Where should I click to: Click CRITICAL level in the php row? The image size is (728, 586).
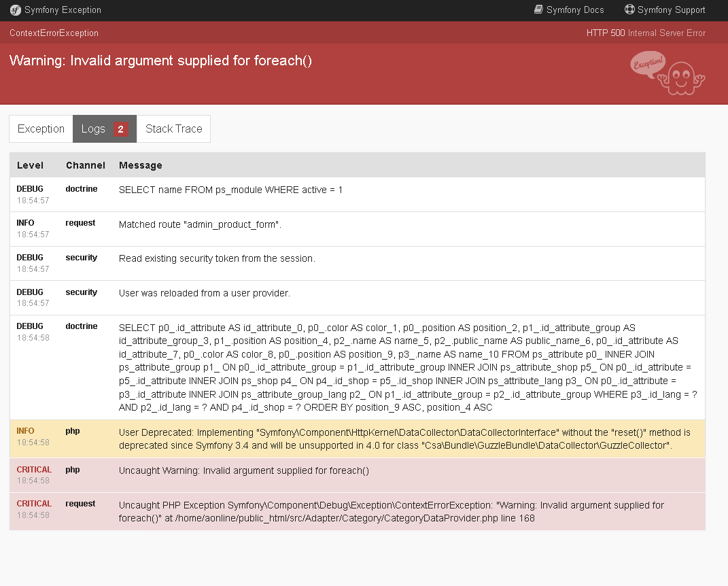tap(34, 470)
